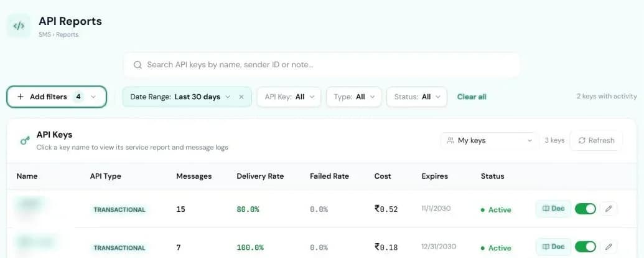Open the API Key filter dropdown
The width and height of the screenshot is (644, 258).
[x=289, y=97]
